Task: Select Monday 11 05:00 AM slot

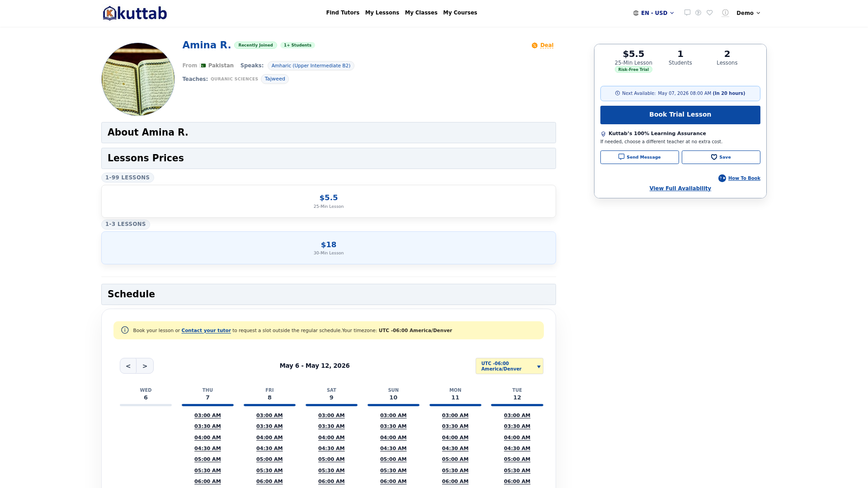Action: pyautogui.click(x=455, y=460)
